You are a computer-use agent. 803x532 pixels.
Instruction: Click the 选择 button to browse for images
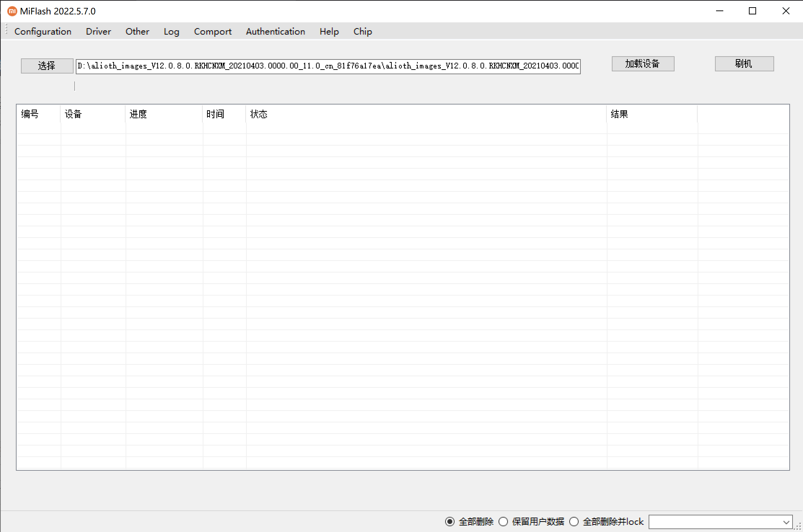pos(47,66)
